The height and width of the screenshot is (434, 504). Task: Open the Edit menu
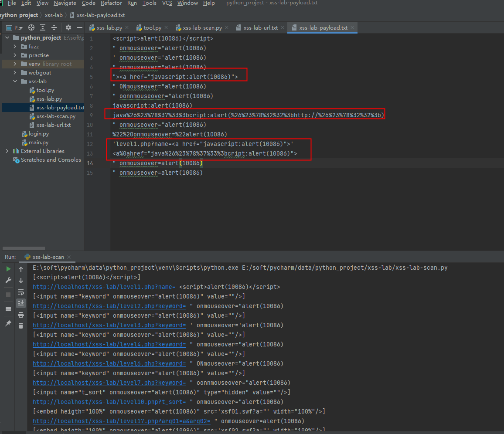coord(26,3)
